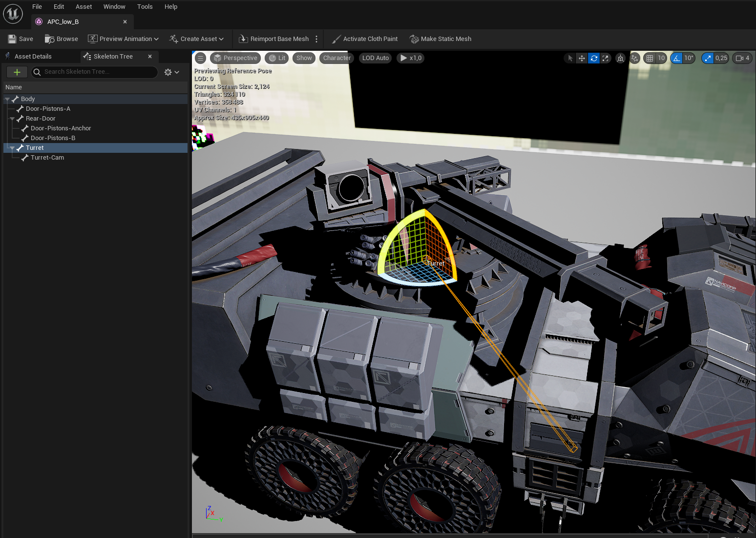Open the File menu

tap(37, 7)
